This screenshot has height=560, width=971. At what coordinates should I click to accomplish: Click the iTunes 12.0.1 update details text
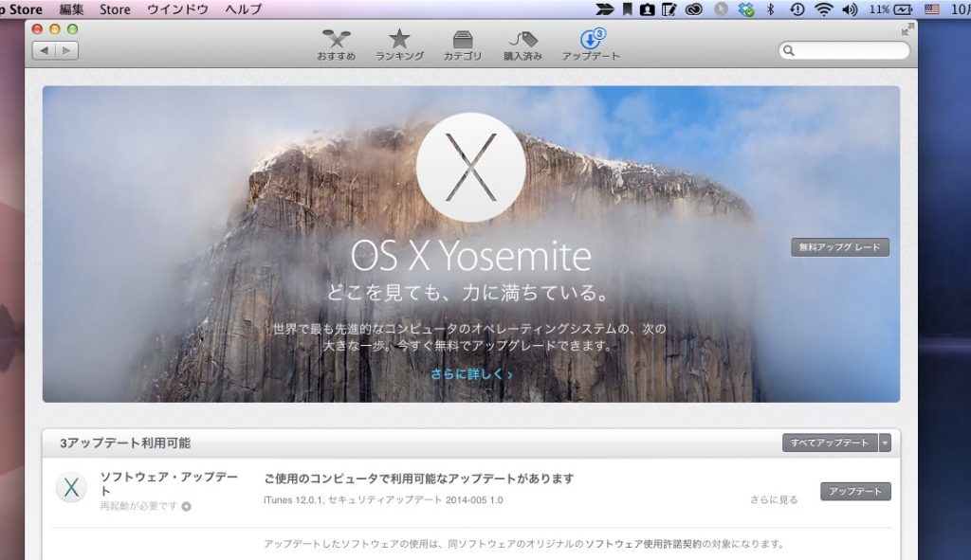[x=383, y=500]
